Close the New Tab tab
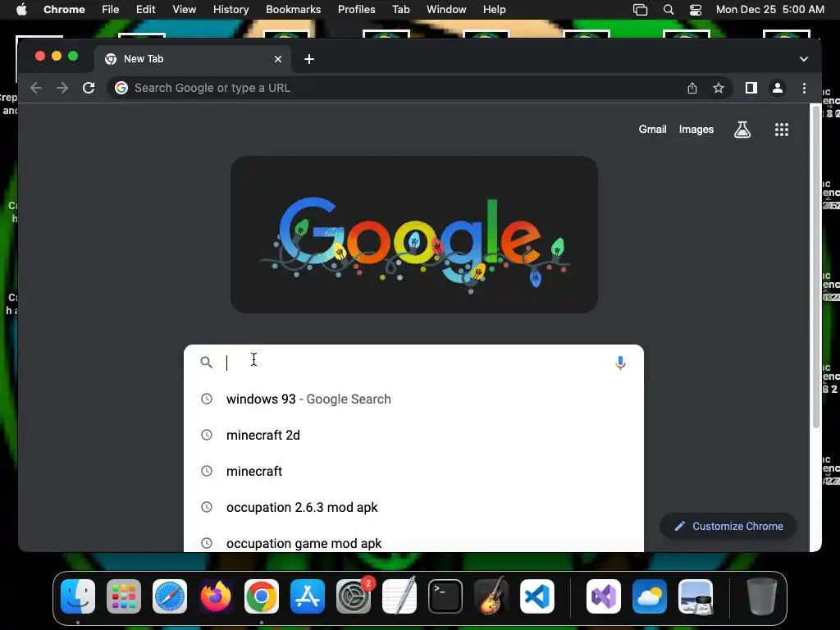This screenshot has width=840, height=630. coord(278,59)
